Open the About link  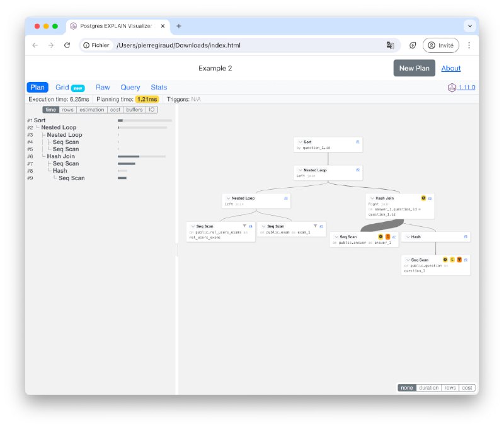pos(450,68)
